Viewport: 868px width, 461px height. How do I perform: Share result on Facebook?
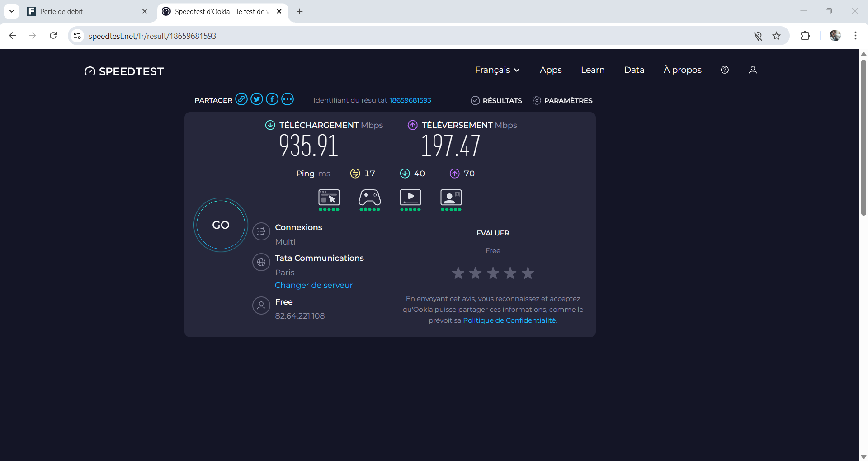pyautogui.click(x=272, y=99)
